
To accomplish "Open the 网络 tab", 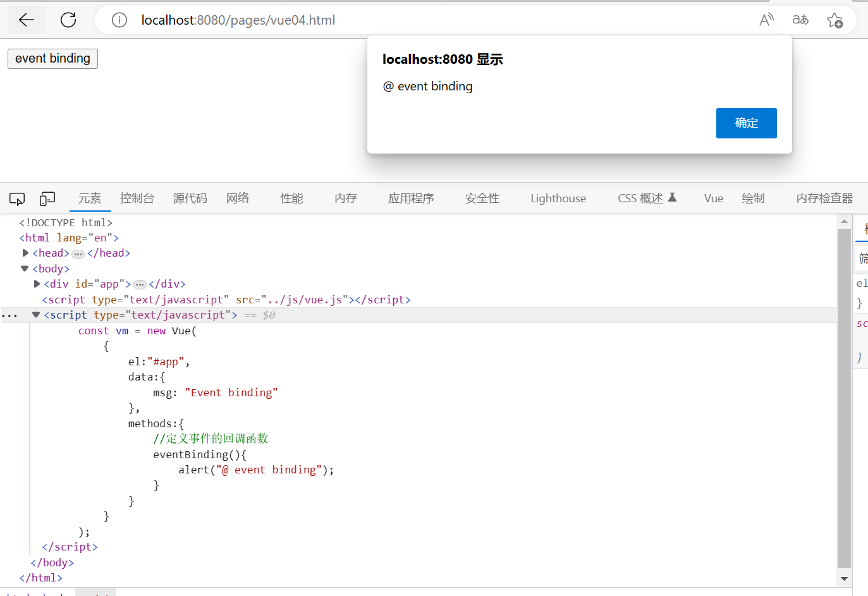I will [238, 198].
